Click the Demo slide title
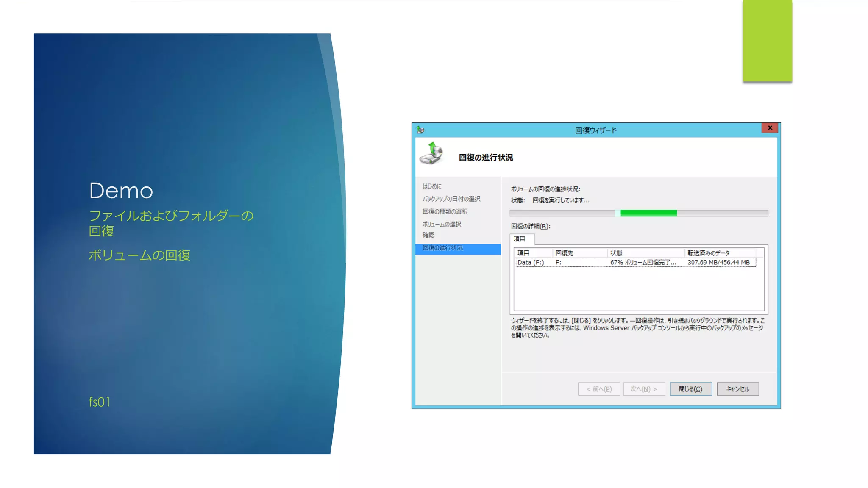Image resolution: width=868 pixels, height=488 pixels. [121, 191]
